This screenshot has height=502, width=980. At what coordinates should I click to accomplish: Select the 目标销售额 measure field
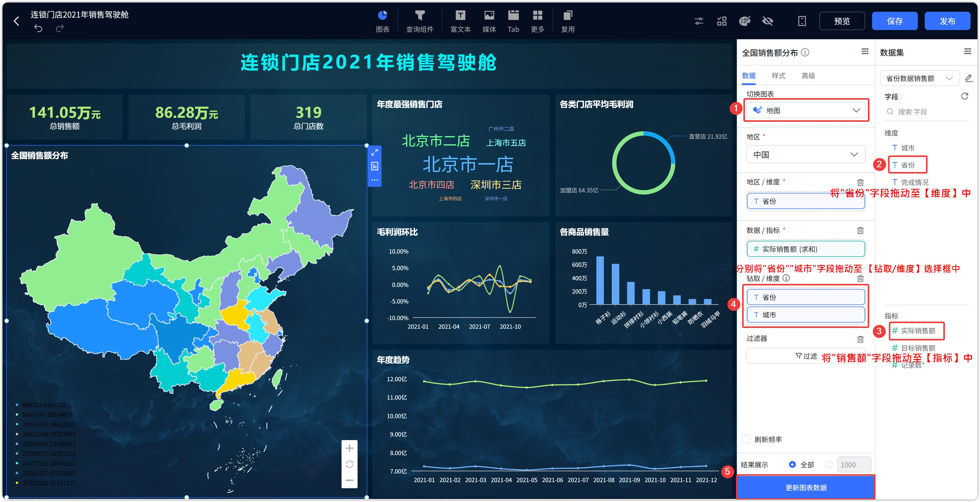[914, 348]
